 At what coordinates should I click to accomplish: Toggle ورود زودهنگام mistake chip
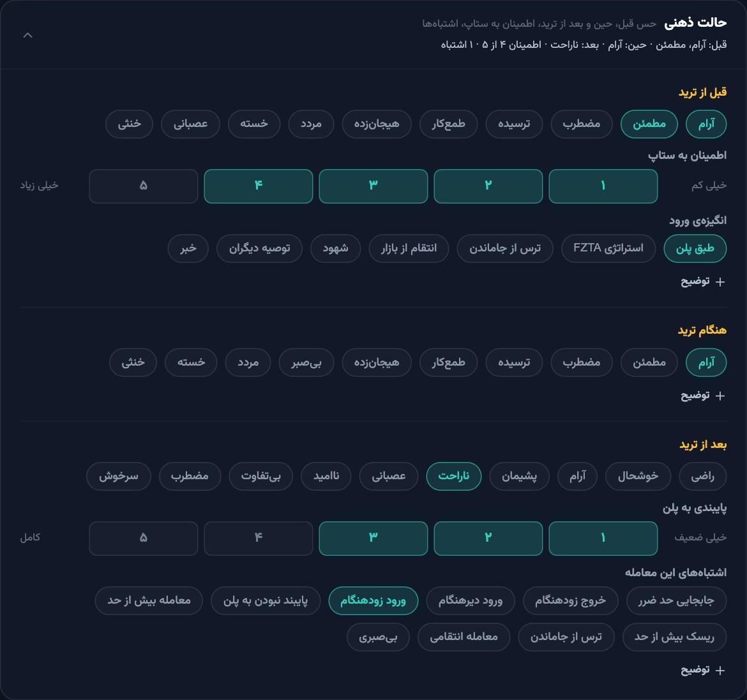pyautogui.click(x=373, y=601)
